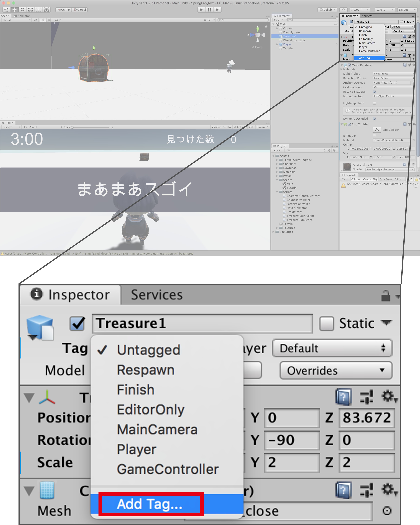Select the Scale tool in toolbar

click(x=30, y=10)
